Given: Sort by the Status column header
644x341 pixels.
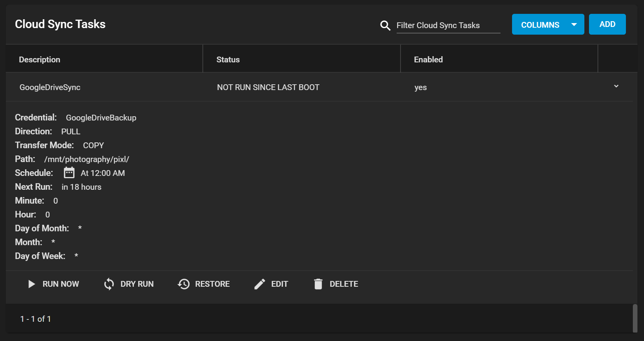Looking at the screenshot, I should (x=228, y=60).
